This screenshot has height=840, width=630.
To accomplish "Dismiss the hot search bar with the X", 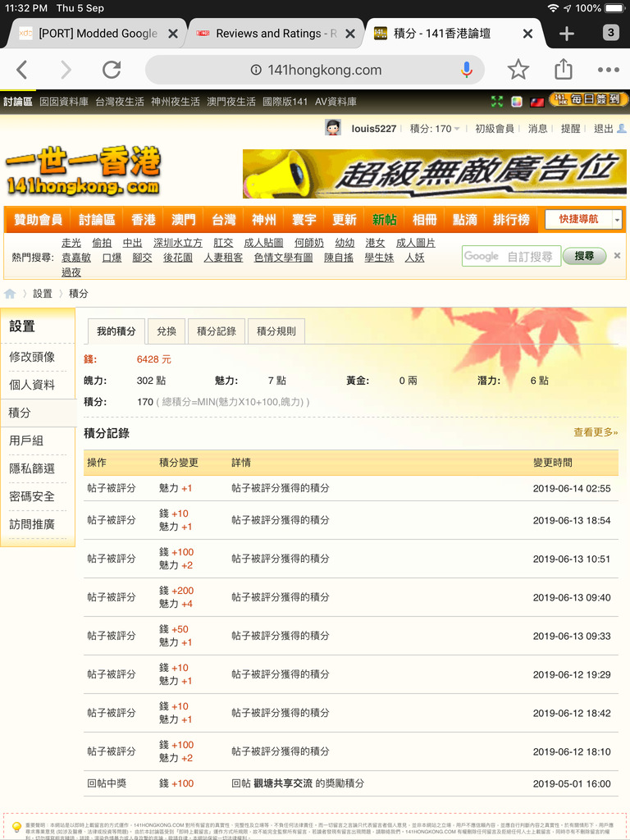I will (617, 256).
